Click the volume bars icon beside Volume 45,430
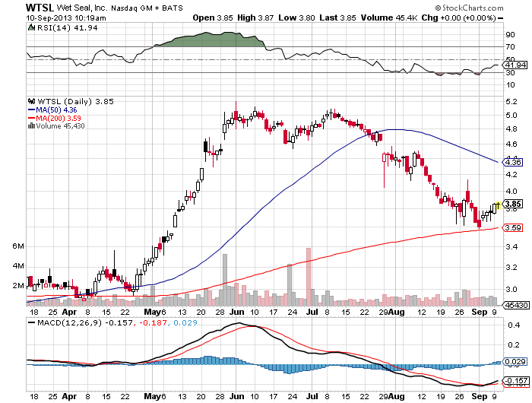Viewport: 532px width, 403px height. pos(32,125)
